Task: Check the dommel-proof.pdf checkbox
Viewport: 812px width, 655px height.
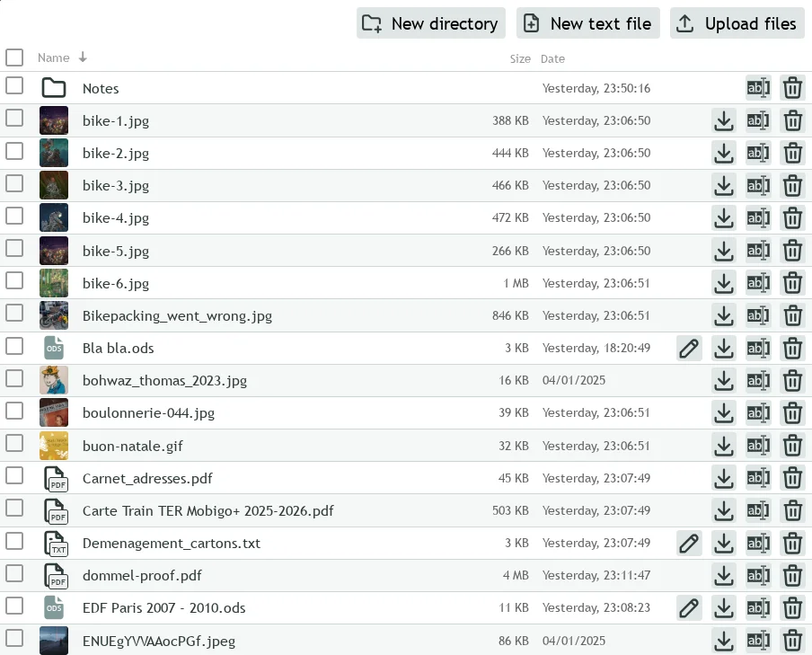Action: click(x=14, y=573)
